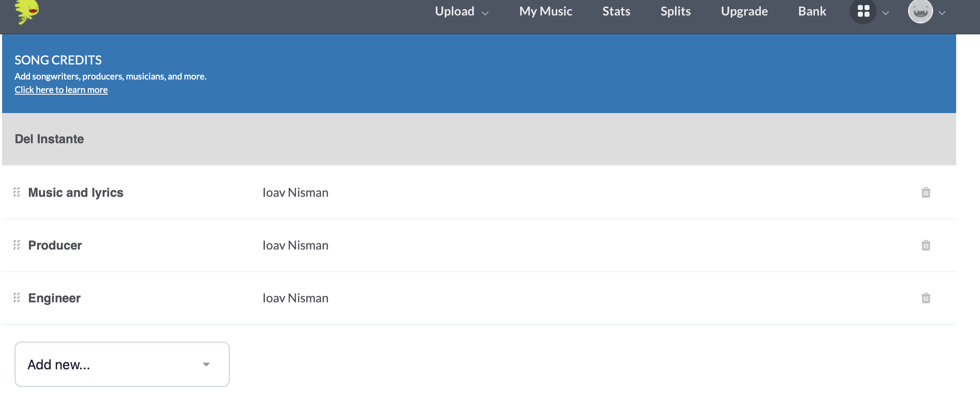Grab the Music and lyrics drag handle
980x407 pixels.
point(17,193)
